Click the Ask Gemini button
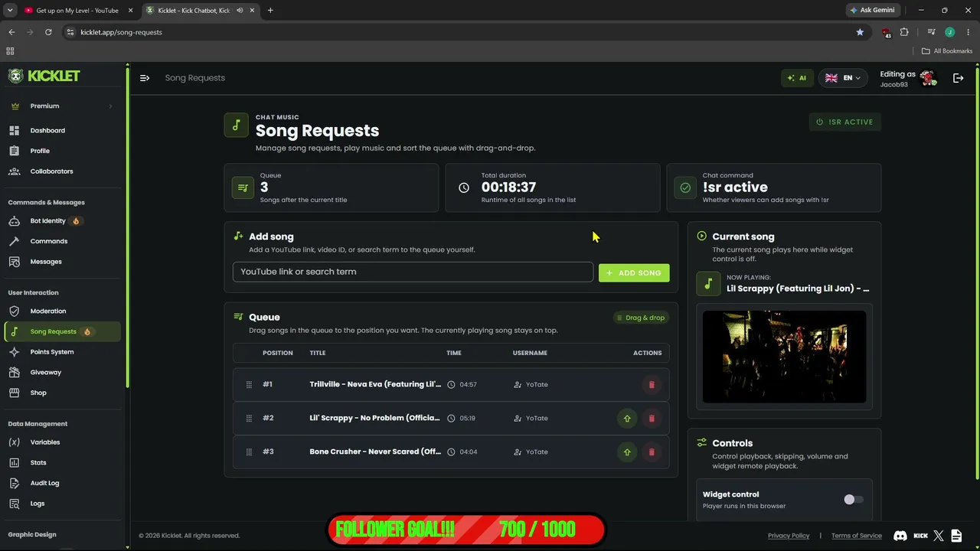 [x=872, y=11]
